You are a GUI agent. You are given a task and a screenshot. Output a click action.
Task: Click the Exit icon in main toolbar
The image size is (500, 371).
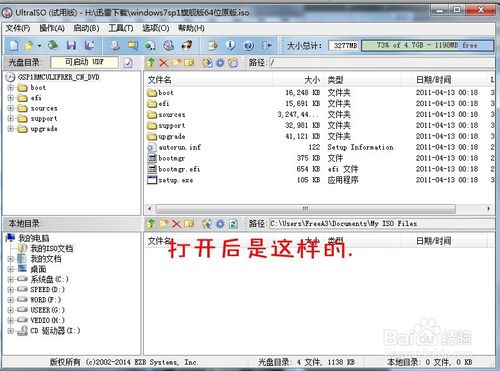267,45
